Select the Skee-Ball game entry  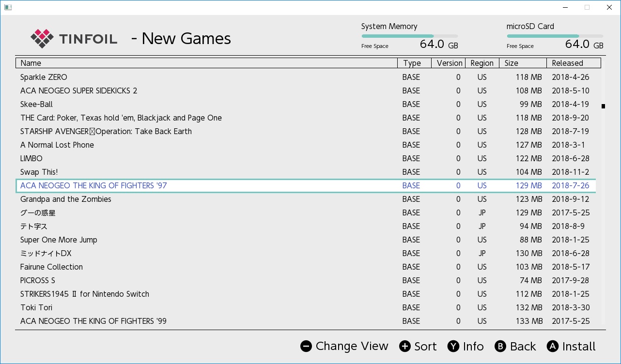tap(306, 104)
